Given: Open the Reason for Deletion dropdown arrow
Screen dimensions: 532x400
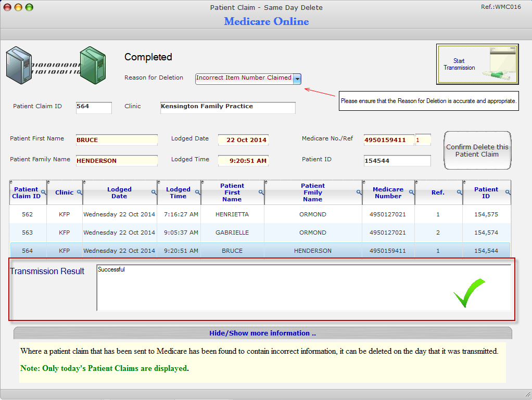Looking at the screenshot, I should click(x=297, y=79).
